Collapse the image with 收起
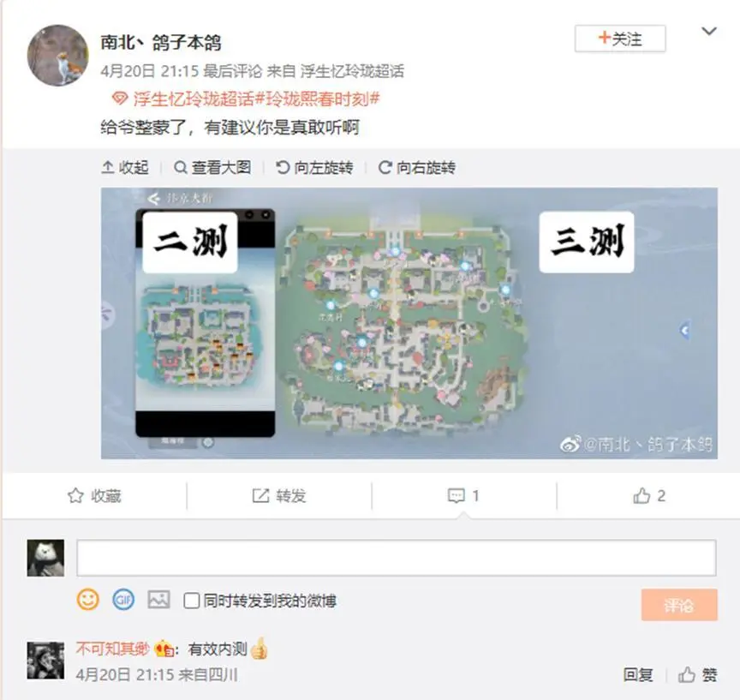Screen dimensions: 740x700 tap(125, 168)
